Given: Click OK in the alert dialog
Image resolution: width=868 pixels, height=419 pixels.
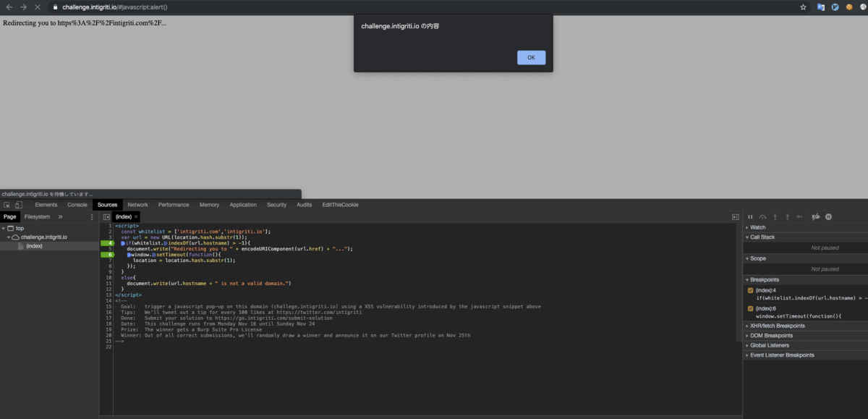Looking at the screenshot, I should coord(531,58).
